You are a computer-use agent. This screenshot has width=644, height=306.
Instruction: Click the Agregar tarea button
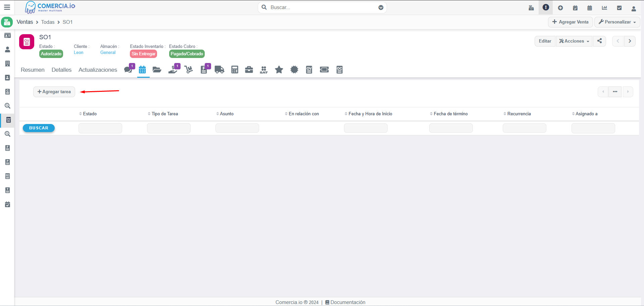coord(54,91)
